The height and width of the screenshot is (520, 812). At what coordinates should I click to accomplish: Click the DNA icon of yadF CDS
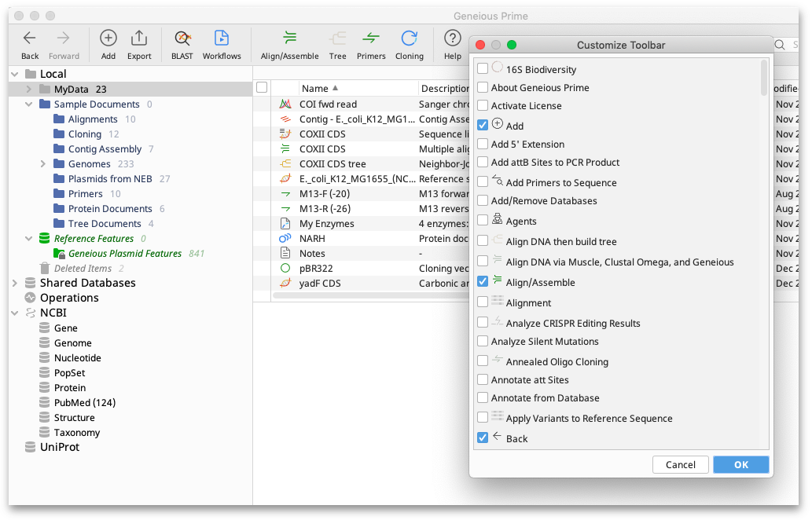click(285, 284)
